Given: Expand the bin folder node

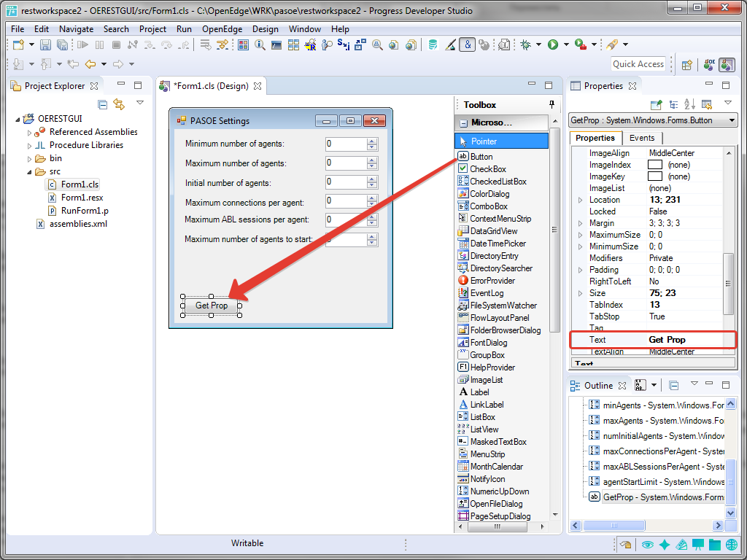Looking at the screenshot, I should 29,159.
